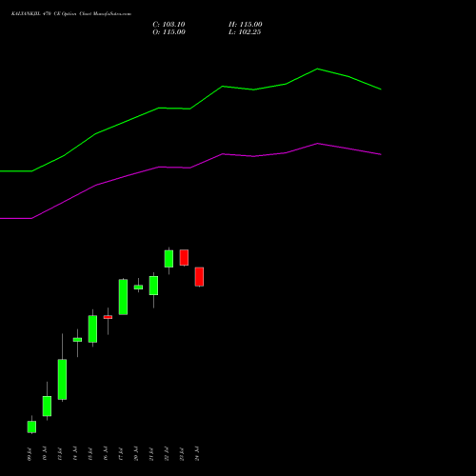Click the 20 Jul small green candlestick
Screen dimensions: 476x476
coord(138,288)
